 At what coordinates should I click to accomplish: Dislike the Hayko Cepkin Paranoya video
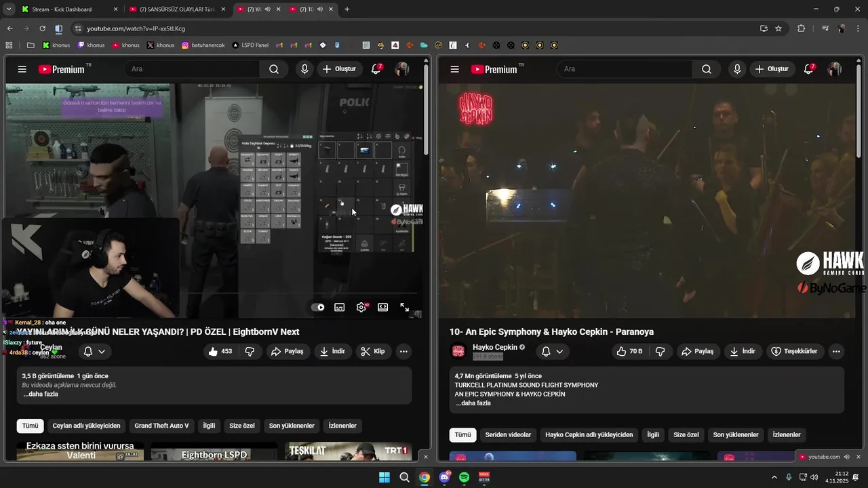pyautogui.click(x=660, y=351)
